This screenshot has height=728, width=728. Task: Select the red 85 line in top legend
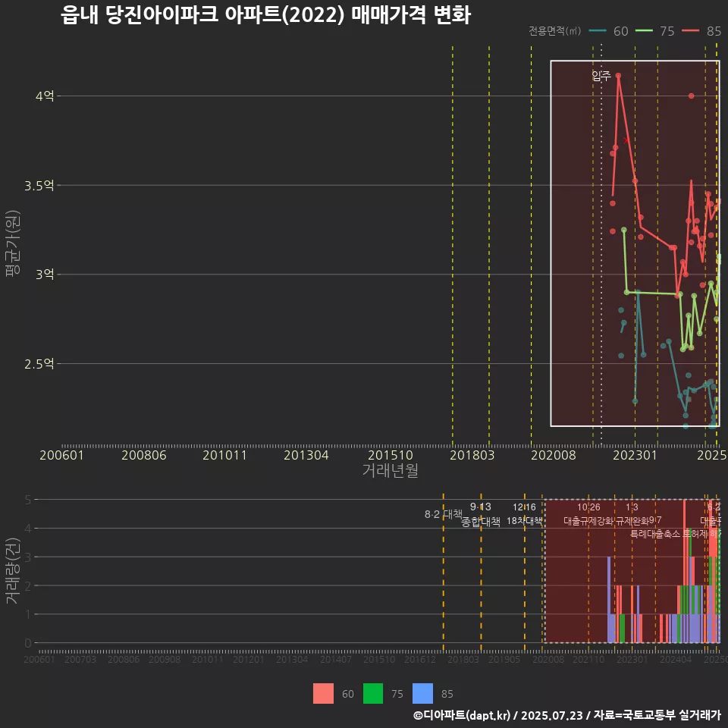coord(690,31)
